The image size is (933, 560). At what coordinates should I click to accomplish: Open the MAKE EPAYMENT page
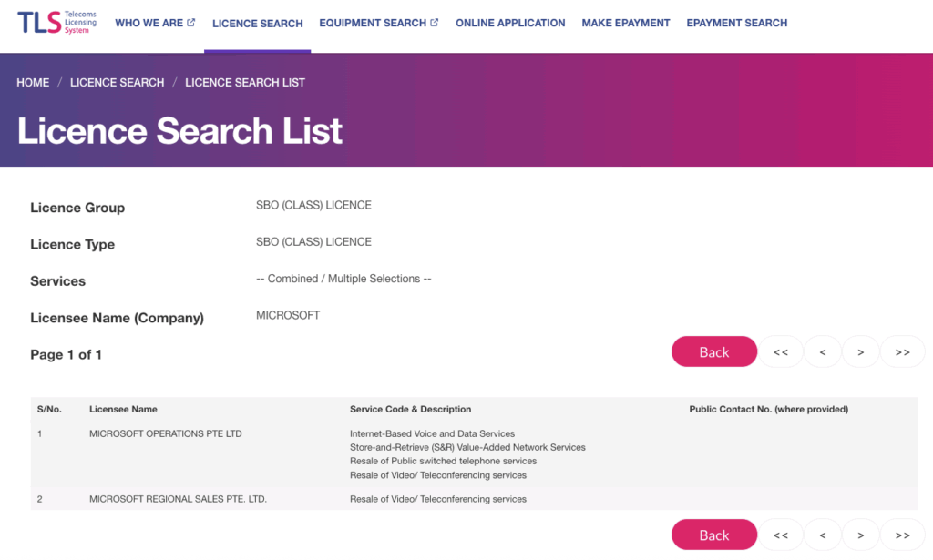pos(625,23)
